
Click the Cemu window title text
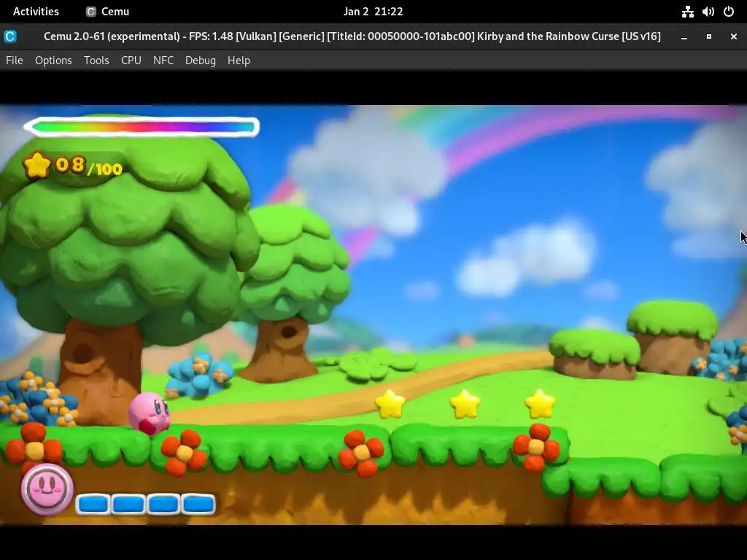352,36
